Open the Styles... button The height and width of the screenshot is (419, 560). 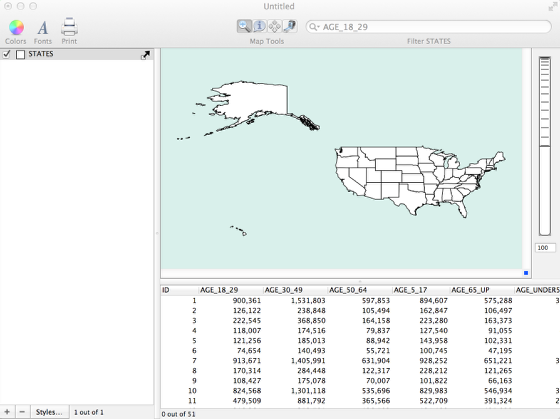[49, 412]
